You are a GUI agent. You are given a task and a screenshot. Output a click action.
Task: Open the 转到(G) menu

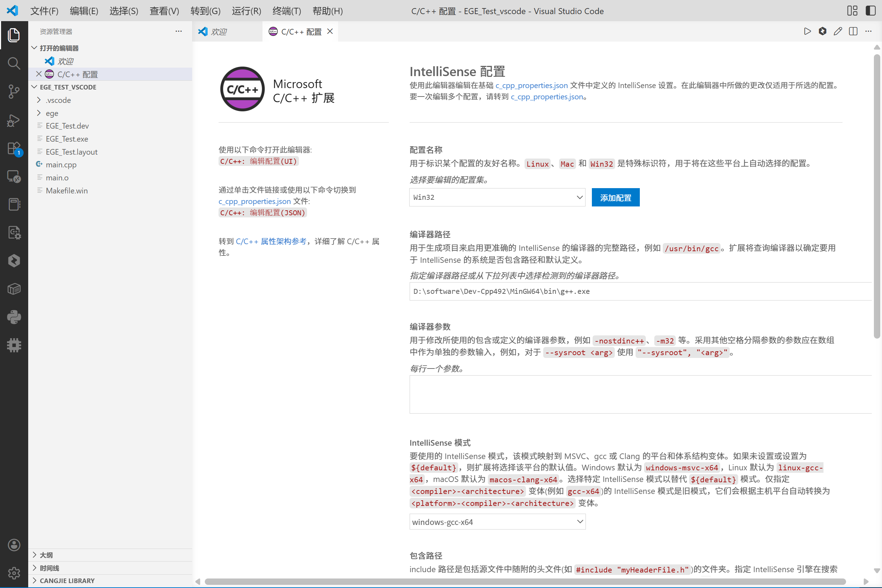point(205,11)
